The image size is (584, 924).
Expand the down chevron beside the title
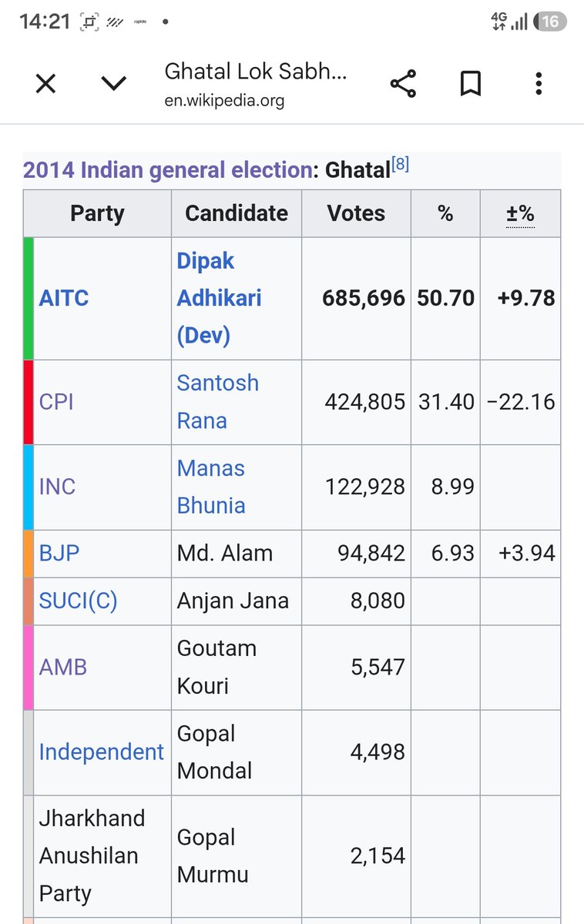114,83
